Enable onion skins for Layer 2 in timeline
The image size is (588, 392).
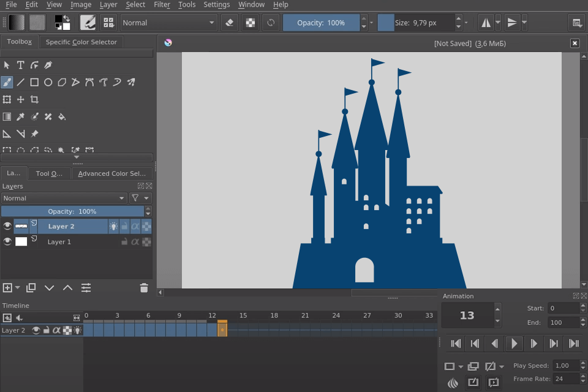tap(77, 330)
